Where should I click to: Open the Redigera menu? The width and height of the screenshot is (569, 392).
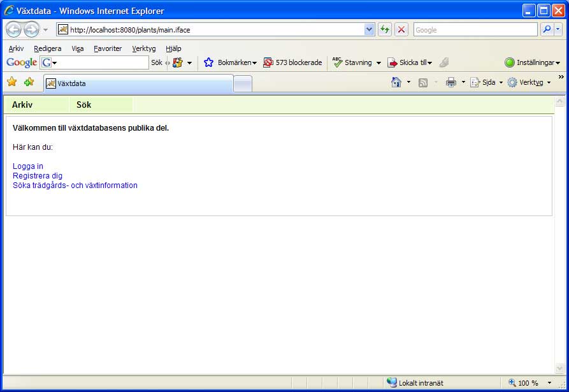(48, 48)
